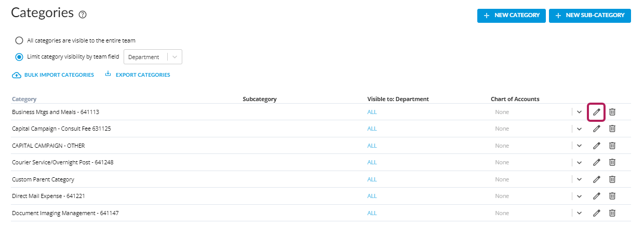644x226 pixels.
Task: Trash the Direct Mail Expense category
Action: click(x=612, y=196)
